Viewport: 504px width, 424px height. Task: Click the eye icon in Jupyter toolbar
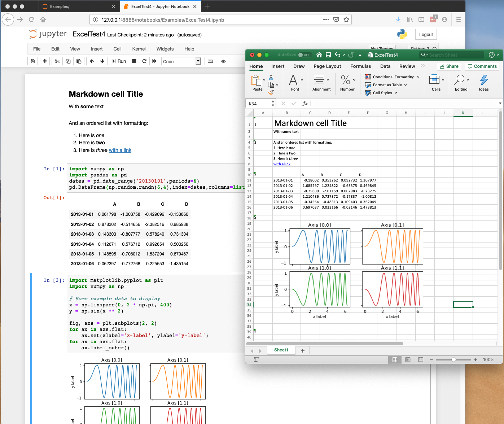click(223, 61)
